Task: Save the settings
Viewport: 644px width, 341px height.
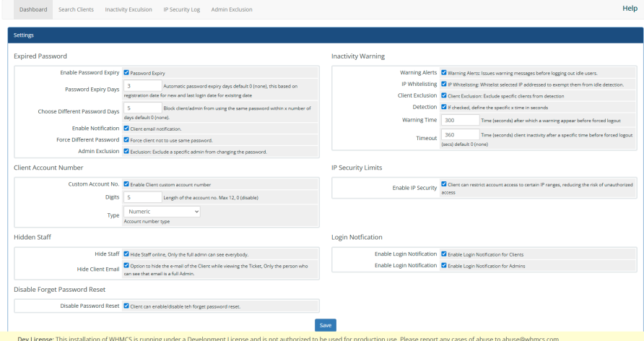Action: click(x=326, y=325)
